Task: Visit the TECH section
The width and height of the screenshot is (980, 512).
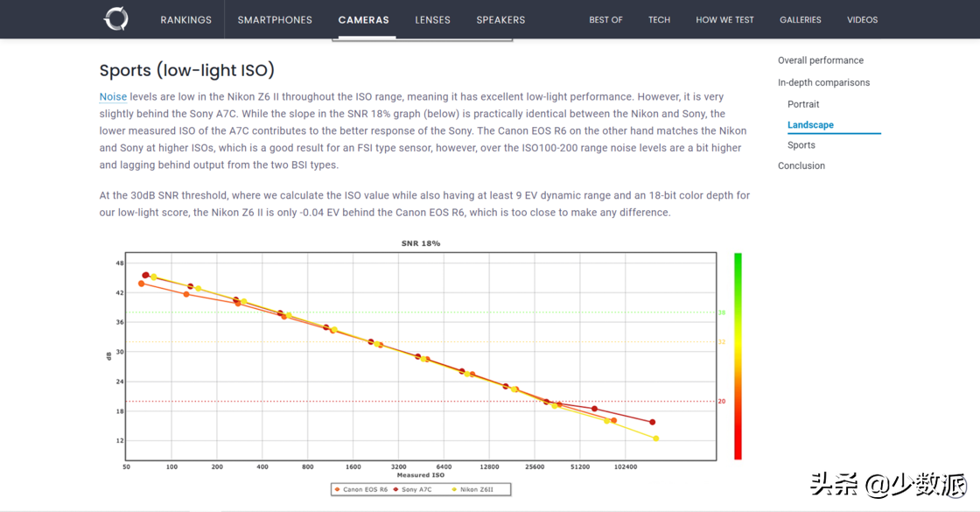Action: click(x=660, y=20)
